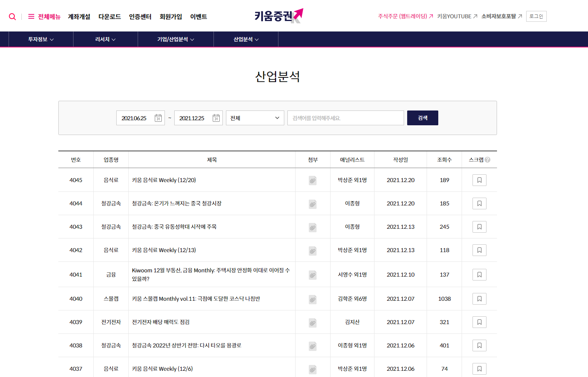This screenshot has width=588, height=377.
Task: Go to 회원가입 menu
Action: click(171, 17)
